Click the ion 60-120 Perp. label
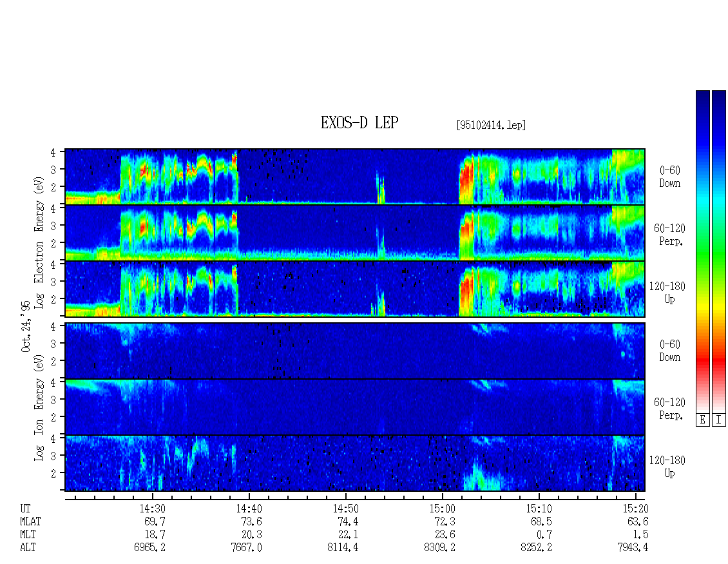This screenshot has height=564, width=728. pos(669,409)
